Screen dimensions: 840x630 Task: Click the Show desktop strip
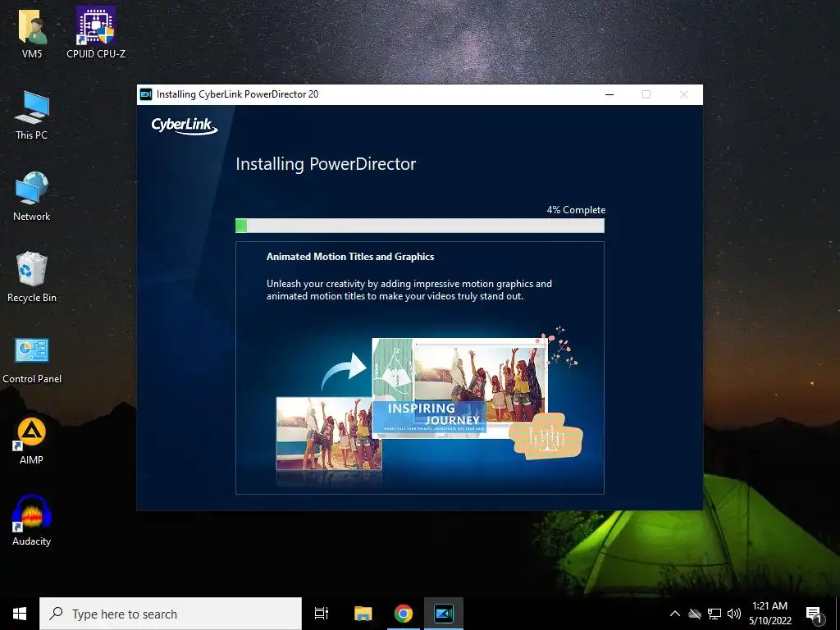click(838, 614)
